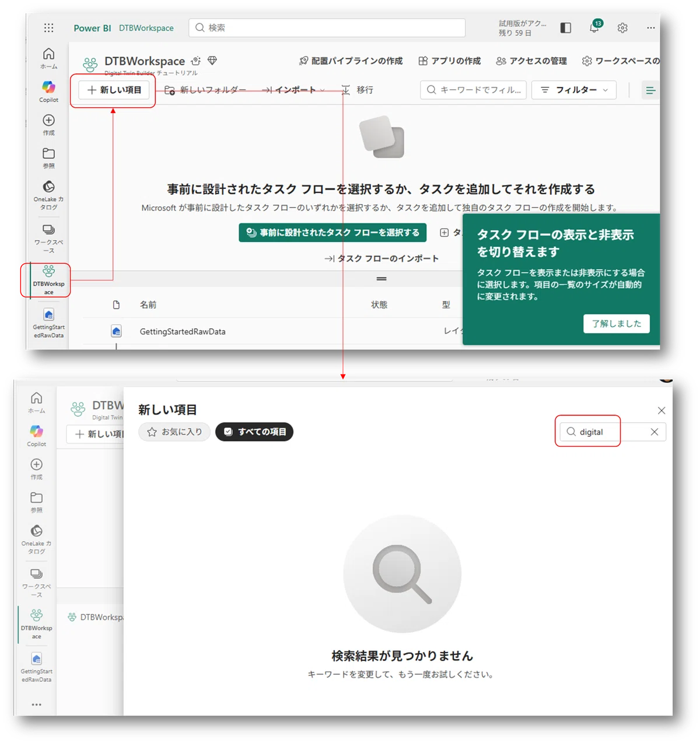Click the workspace settings icon next to DTBWorkspace title
This screenshot has height=743, width=700.
(x=196, y=61)
